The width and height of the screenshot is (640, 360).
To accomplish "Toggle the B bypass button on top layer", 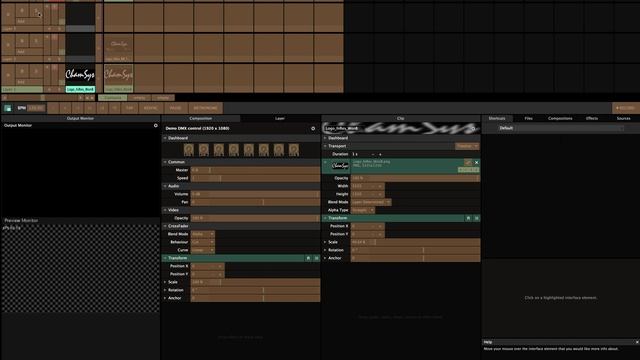I will coord(22,11).
